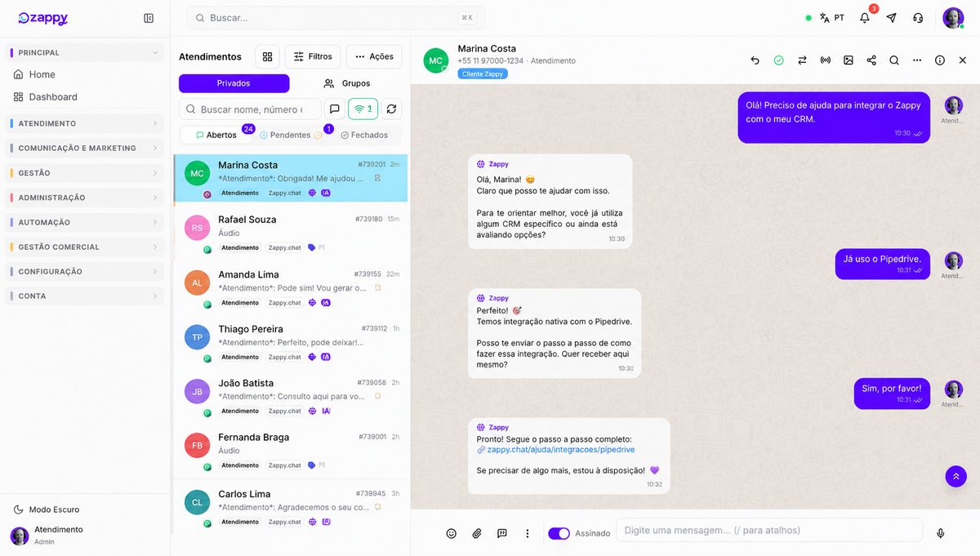Open the vertical dots menu in composer
980x556 pixels.
(x=528, y=533)
